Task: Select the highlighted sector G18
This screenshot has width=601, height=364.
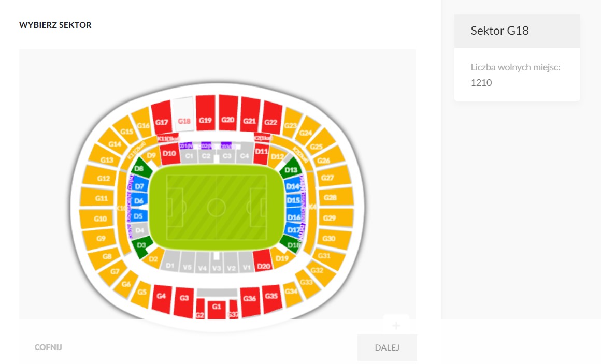Action: coord(183,114)
